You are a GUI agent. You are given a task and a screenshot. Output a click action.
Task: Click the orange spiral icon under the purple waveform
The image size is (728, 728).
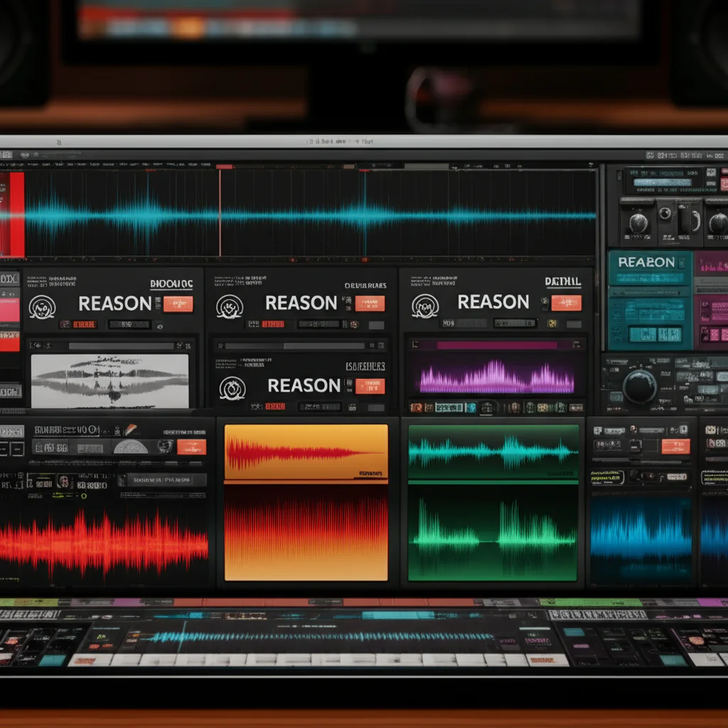pos(416,407)
